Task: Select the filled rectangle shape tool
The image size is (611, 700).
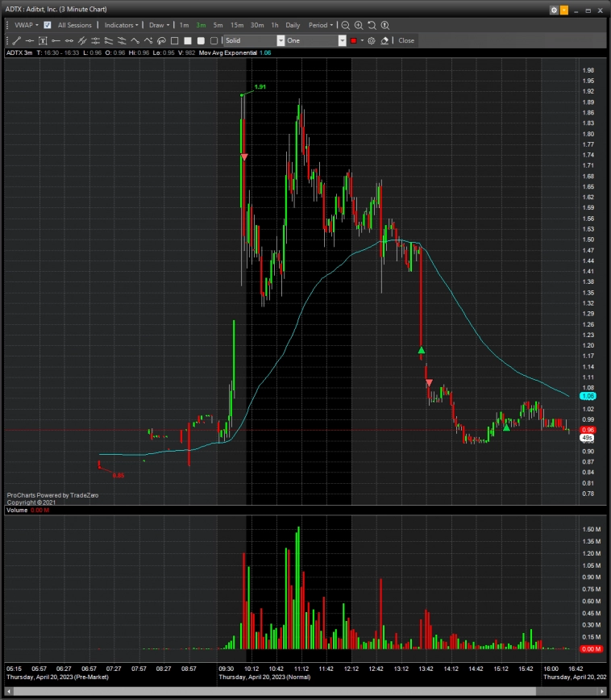Action: 188,40
